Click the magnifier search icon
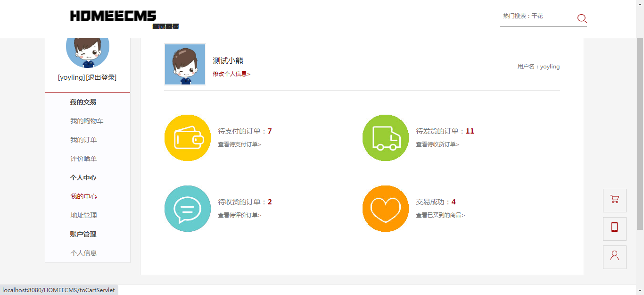Screen dimensions: 644x295 582,18
